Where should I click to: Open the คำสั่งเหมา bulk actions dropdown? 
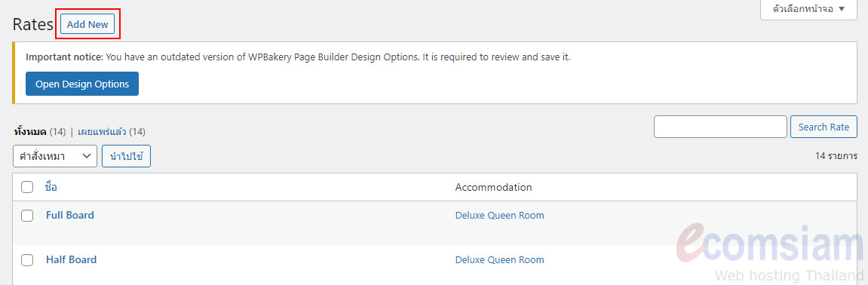(55, 156)
